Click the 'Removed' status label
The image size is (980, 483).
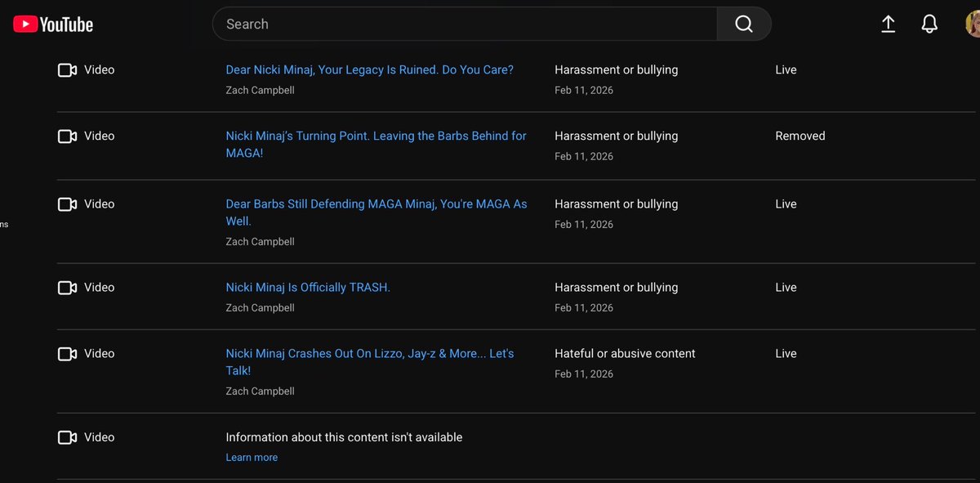tap(800, 136)
